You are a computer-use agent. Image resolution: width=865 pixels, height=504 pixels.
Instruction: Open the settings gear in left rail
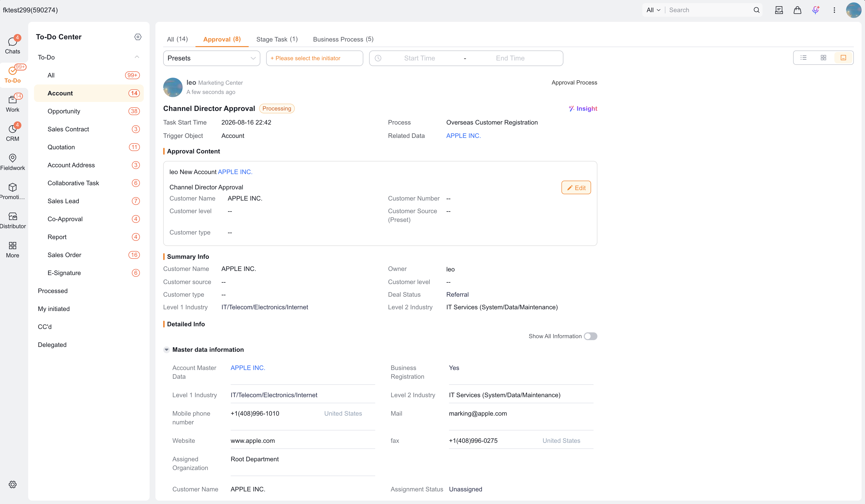[12, 484]
